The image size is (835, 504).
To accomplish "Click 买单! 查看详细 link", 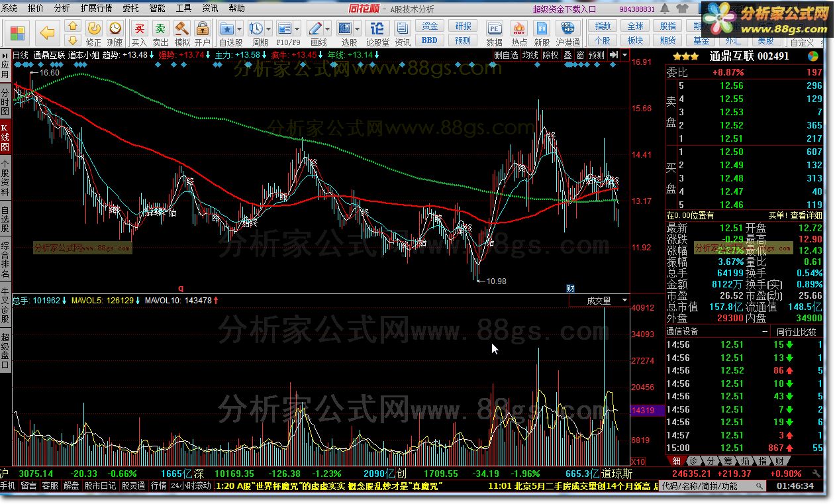I will 795,215.
